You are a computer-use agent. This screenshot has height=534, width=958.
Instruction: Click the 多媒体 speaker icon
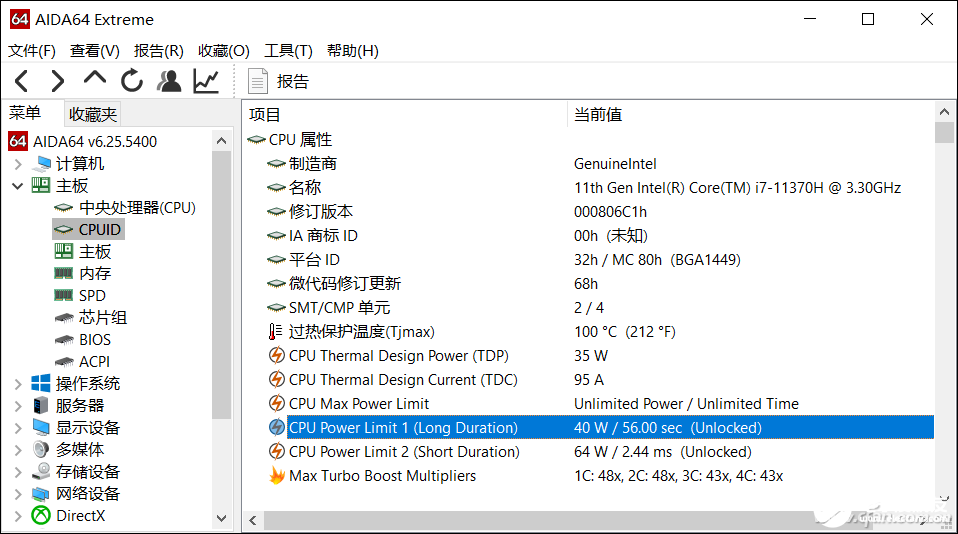tap(41, 449)
